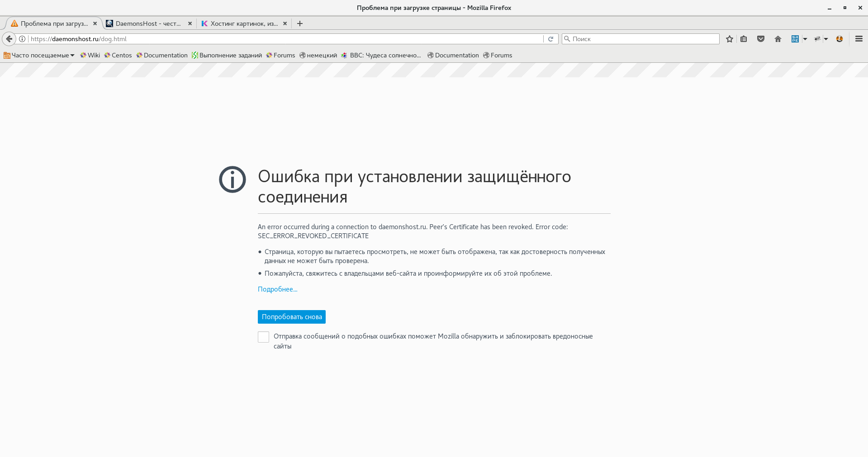Reload the page with the refresh icon

tap(550, 39)
